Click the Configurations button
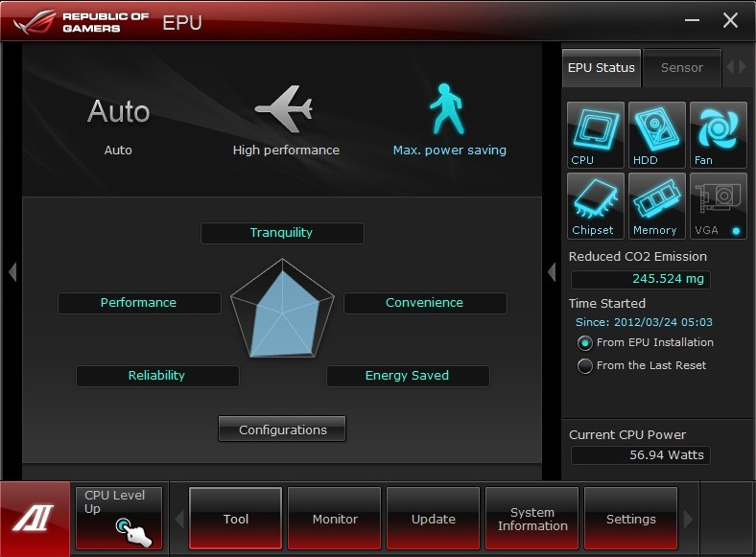This screenshot has width=756, height=557. pos(282,429)
